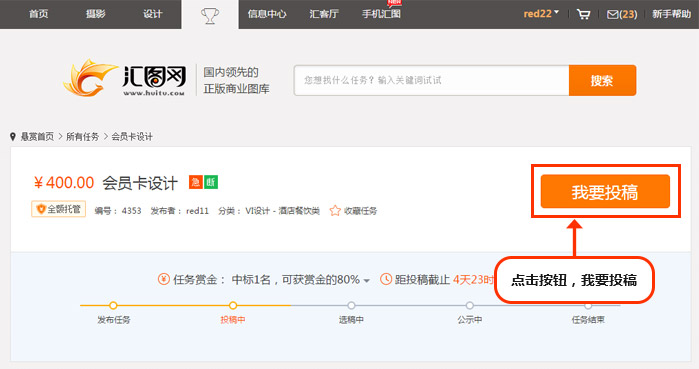Click the task number 4353
This screenshot has height=369, width=699.
tap(132, 211)
